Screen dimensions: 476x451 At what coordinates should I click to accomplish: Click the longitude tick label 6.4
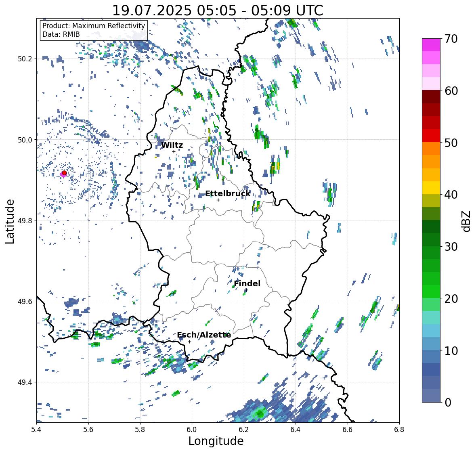tap(296, 429)
